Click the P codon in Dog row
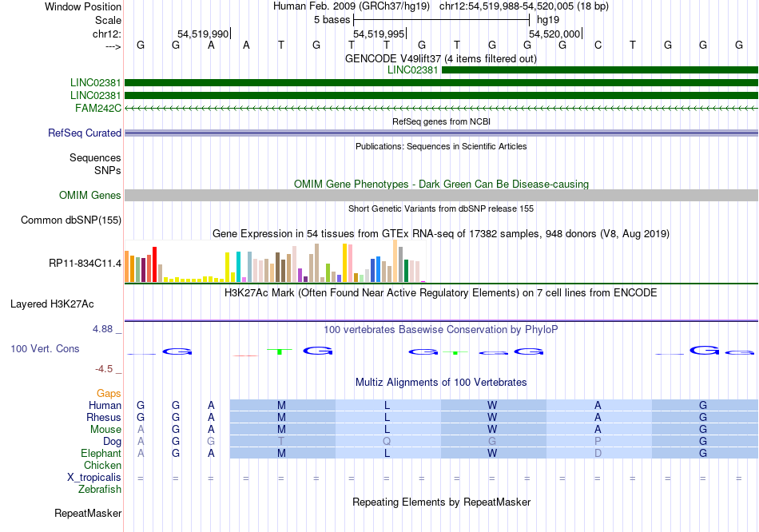This screenshot has width=759, height=532. point(598,442)
